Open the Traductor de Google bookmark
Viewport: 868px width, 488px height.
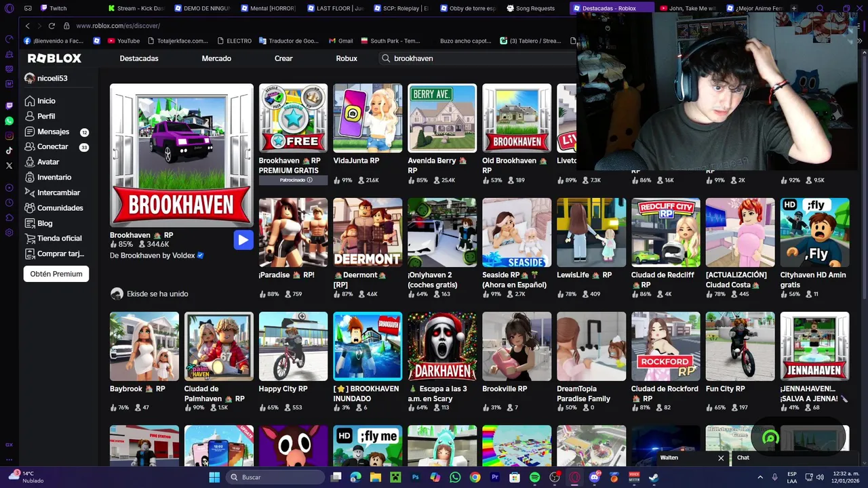(x=289, y=41)
